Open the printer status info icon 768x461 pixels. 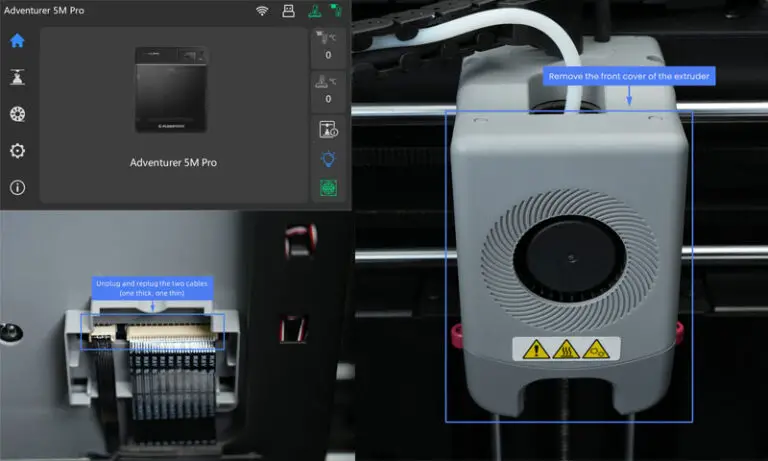328,130
